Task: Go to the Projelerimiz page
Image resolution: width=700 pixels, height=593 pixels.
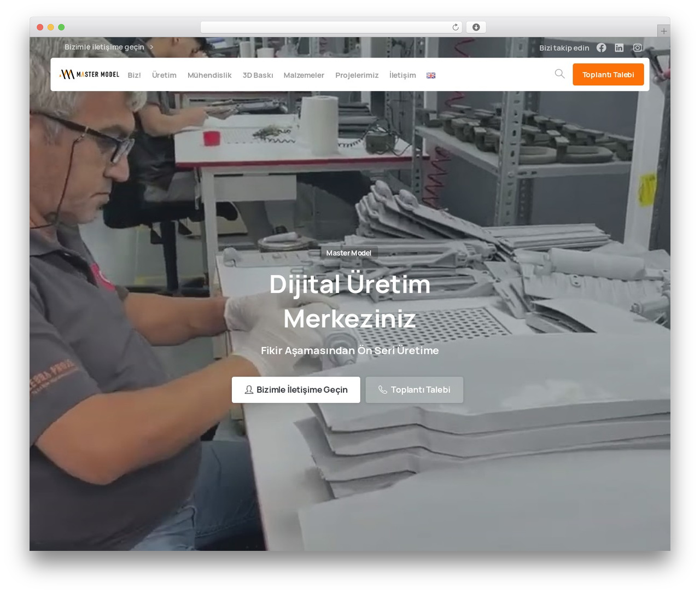Action: 357,75
